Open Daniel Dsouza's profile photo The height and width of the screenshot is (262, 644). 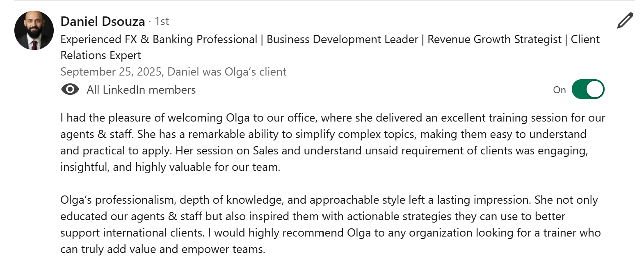tap(34, 30)
